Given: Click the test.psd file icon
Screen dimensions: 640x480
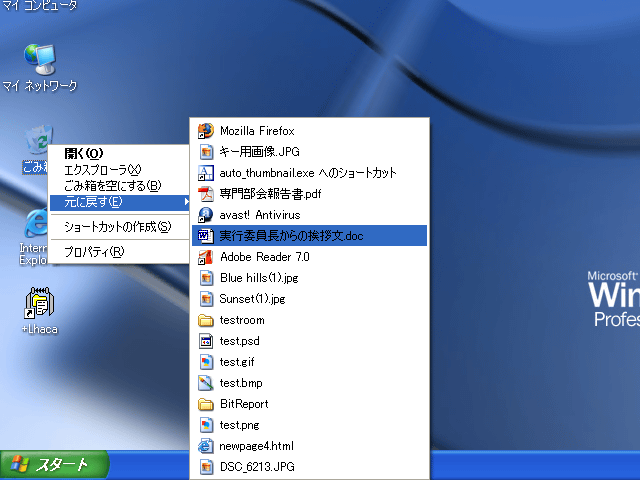Looking at the screenshot, I should (206, 341).
